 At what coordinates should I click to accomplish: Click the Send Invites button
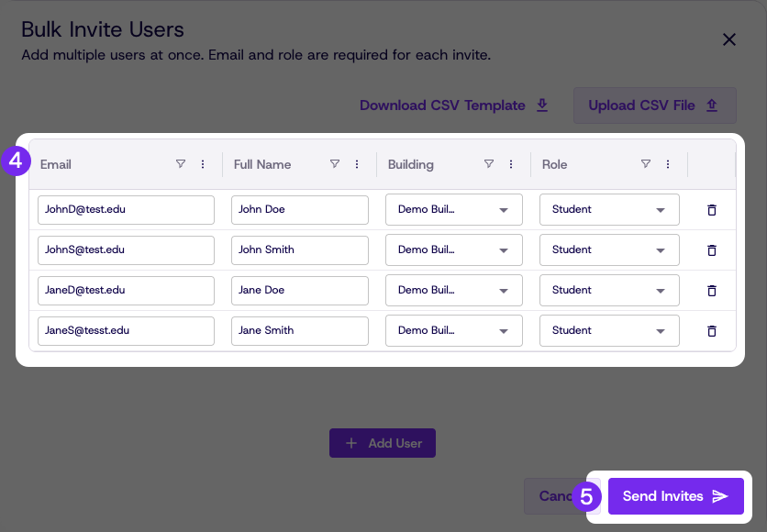pos(675,496)
